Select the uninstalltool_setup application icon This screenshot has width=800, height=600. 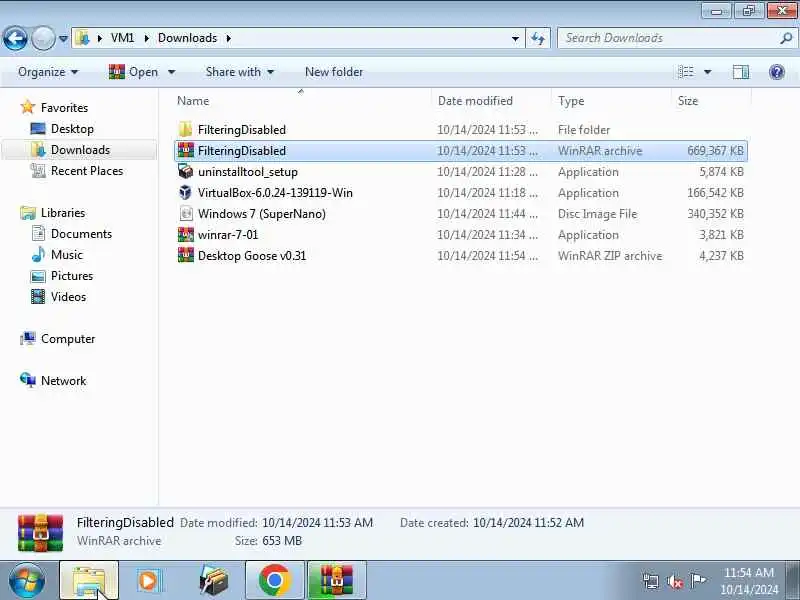[185, 171]
